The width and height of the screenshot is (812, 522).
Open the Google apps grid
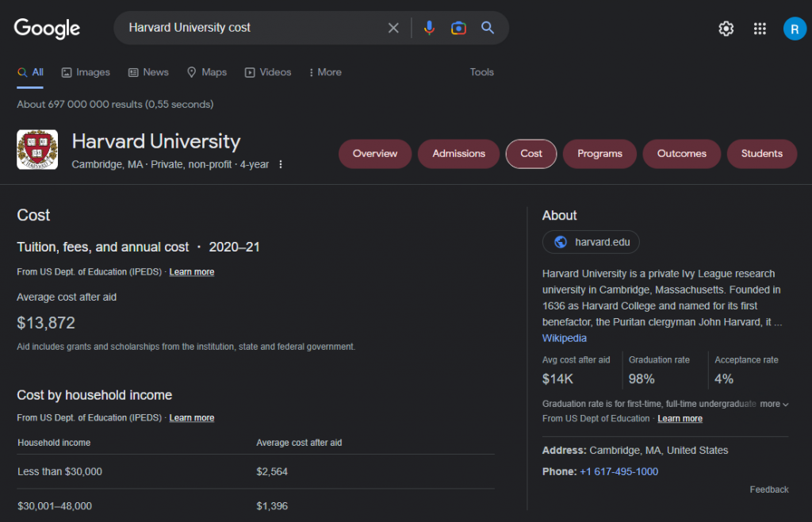(x=760, y=29)
